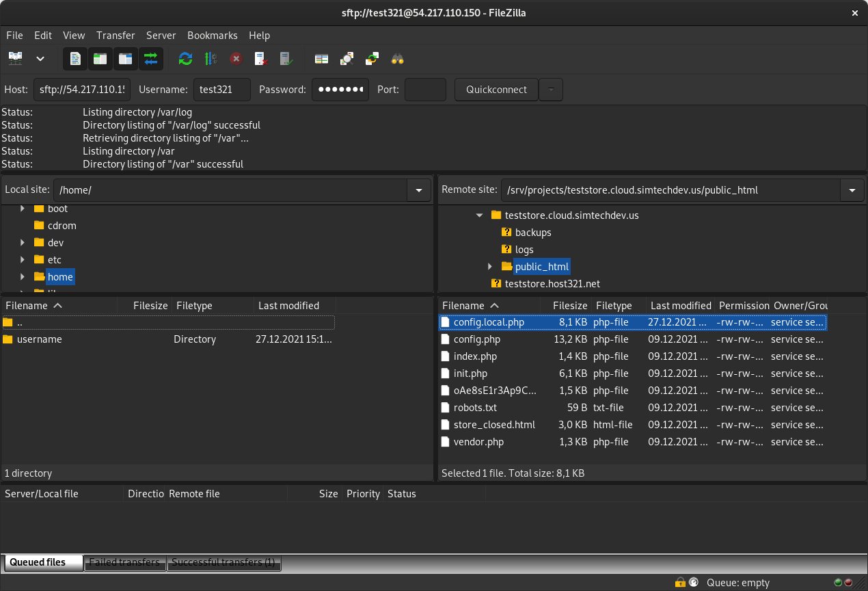Select the remote file index.php

click(633, 356)
